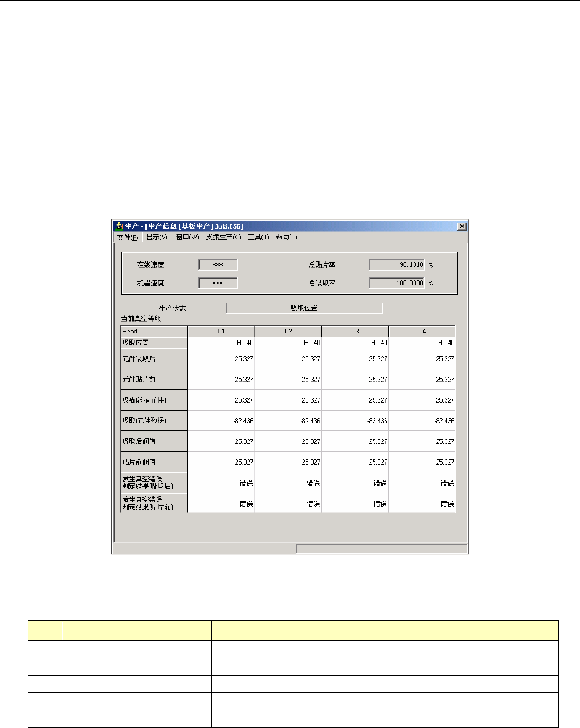Click the 发生真空错误判定结果(贴片前) row header

[154, 503]
